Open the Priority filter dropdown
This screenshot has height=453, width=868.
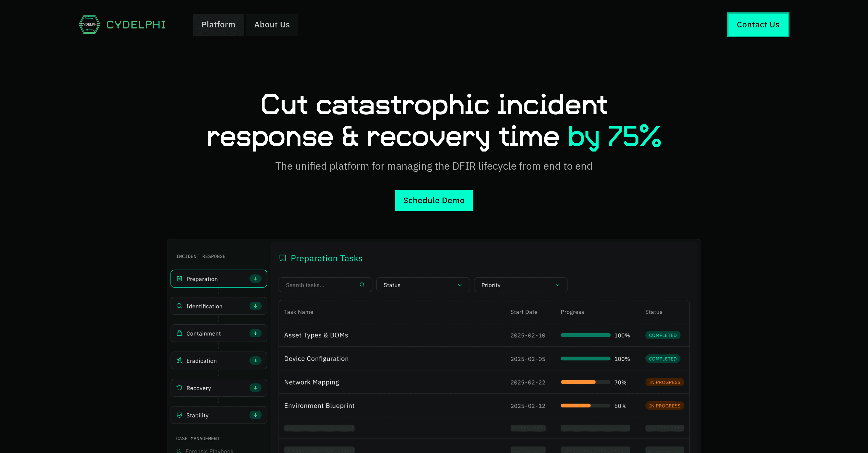point(520,285)
